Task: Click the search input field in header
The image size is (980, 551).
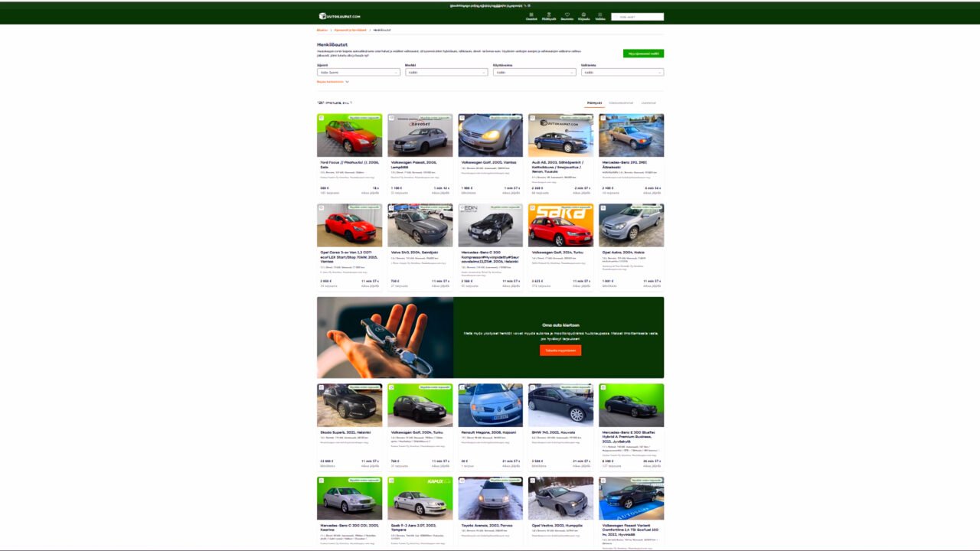Action: pos(637,17)
